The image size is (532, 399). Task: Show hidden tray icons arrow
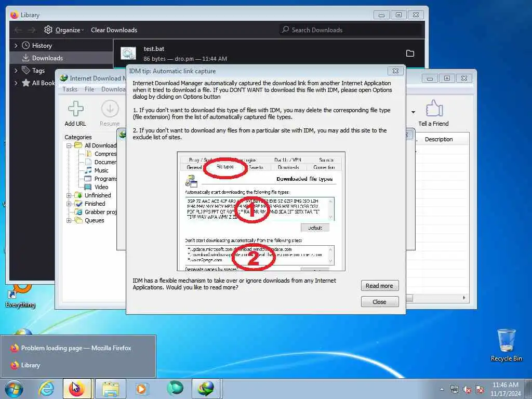[442, 390]
